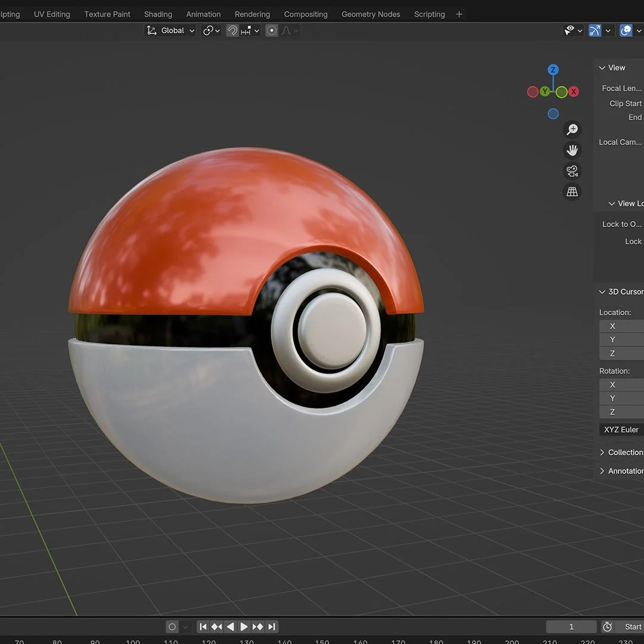This screenshot has width=644, height=644.
Task: Click the current frame number field
Action: pos(571,627)
